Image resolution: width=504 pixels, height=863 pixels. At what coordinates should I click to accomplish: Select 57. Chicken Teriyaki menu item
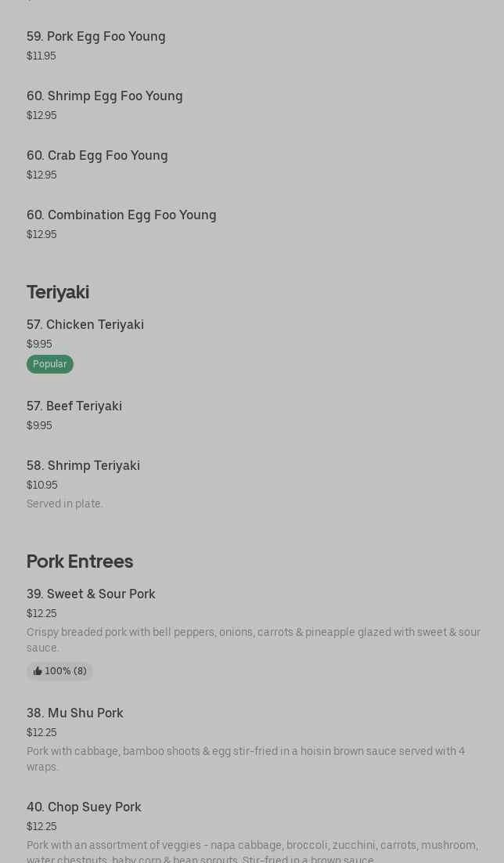[85, 324]
